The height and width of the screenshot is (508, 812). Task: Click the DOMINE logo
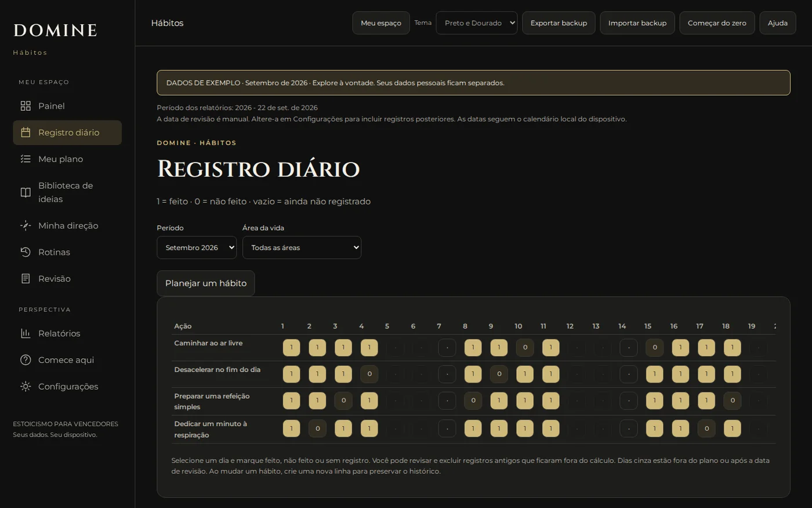pyautogui.click(x=55, y=30)
